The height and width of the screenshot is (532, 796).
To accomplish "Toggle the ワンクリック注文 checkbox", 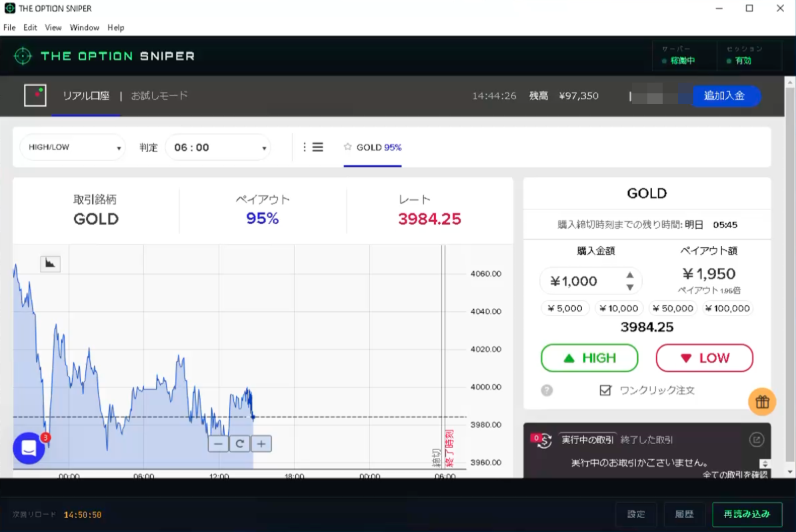I will (605, 390).
